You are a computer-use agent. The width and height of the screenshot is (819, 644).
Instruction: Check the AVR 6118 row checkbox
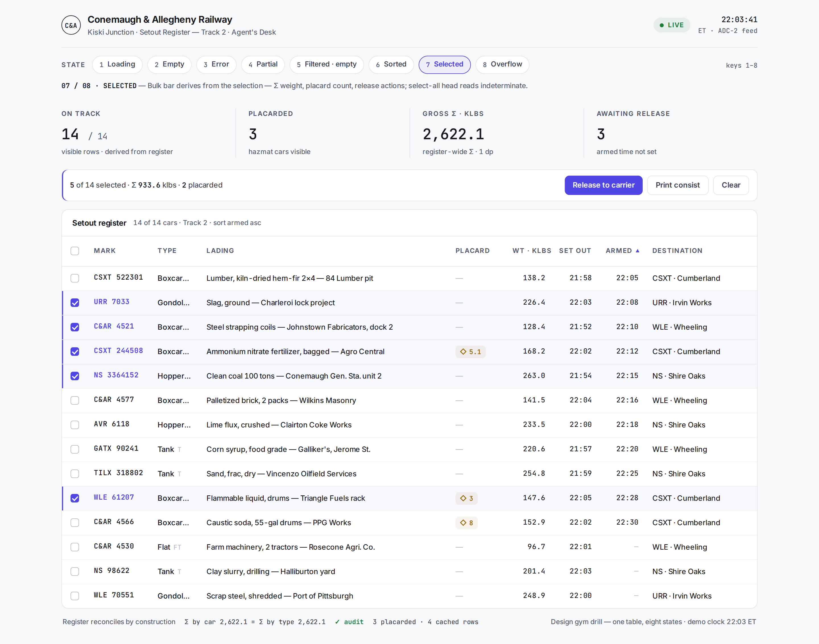click(x=75, y=425)
